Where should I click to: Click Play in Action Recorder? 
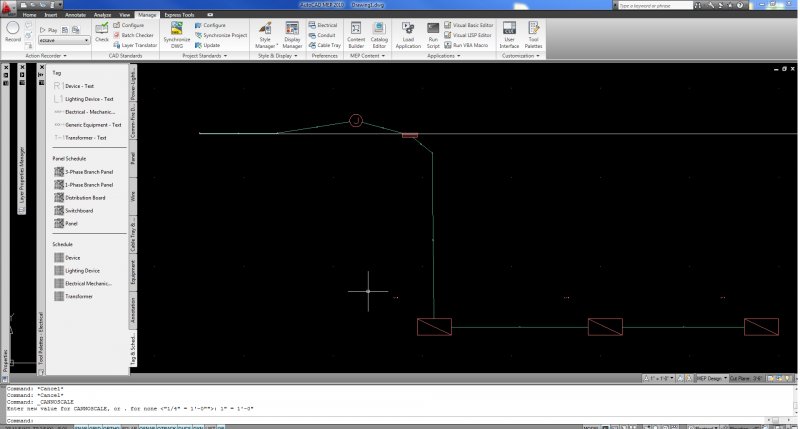(x=49, y=30)
